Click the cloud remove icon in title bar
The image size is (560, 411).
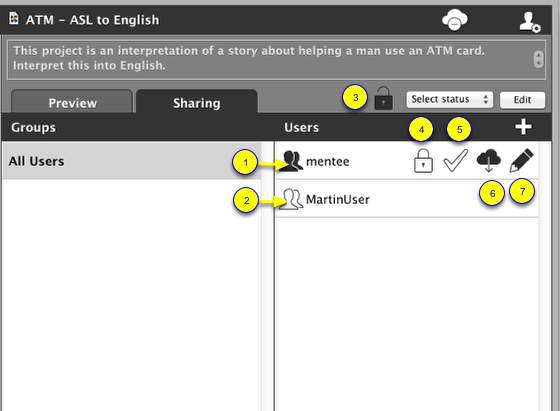click(454, 20)
